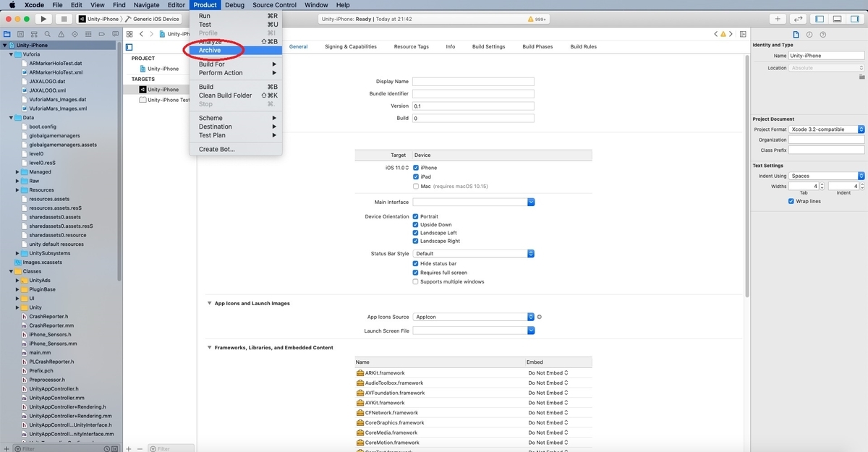Expand the Managed folder in navigator
Image resolution: width=868 pixels, height=452 pixels.
[x=17, y=172]
